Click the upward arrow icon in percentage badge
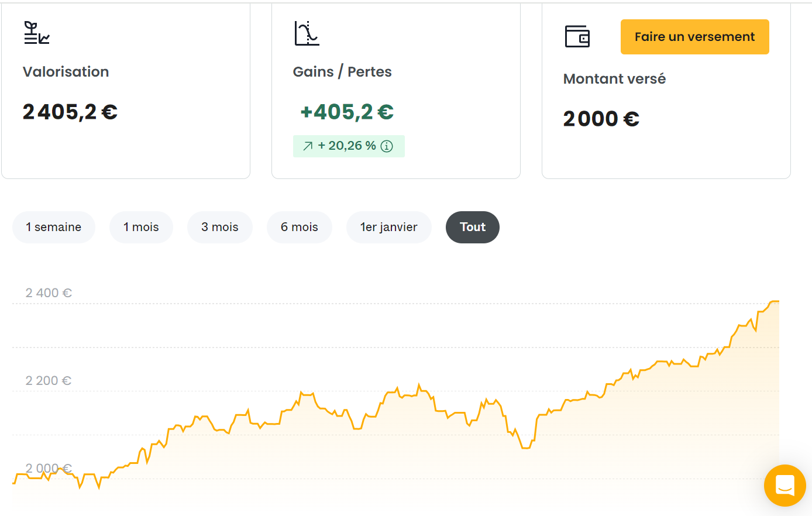This screenshot has width=812, height=516. 308,146
